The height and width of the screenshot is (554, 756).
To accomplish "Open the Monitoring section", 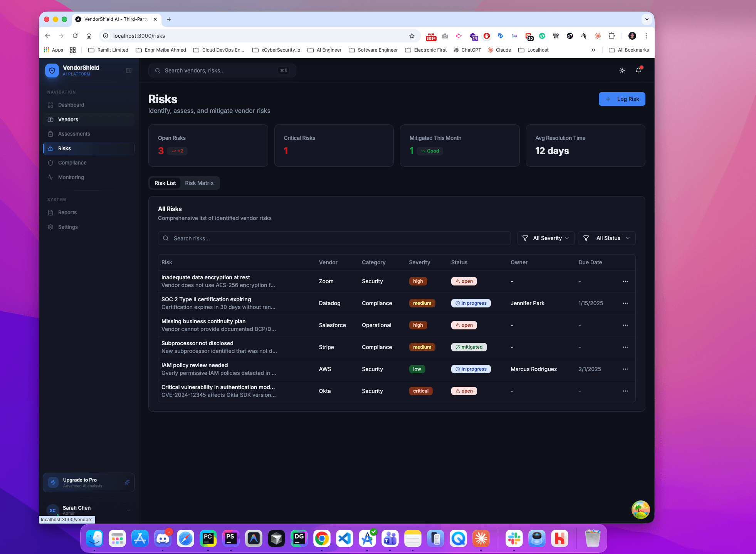I will pyautogui.click(x=71, y=177).
